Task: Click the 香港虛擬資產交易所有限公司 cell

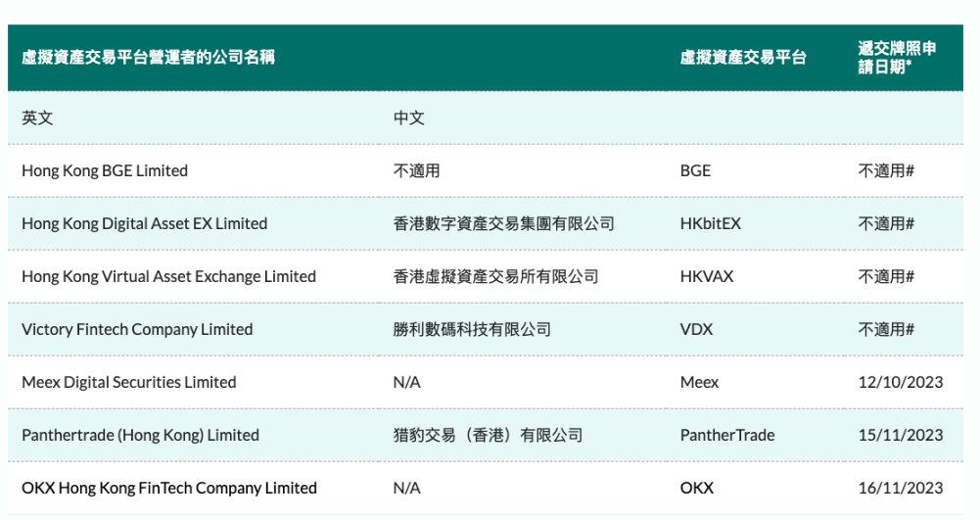Action: 495,276
